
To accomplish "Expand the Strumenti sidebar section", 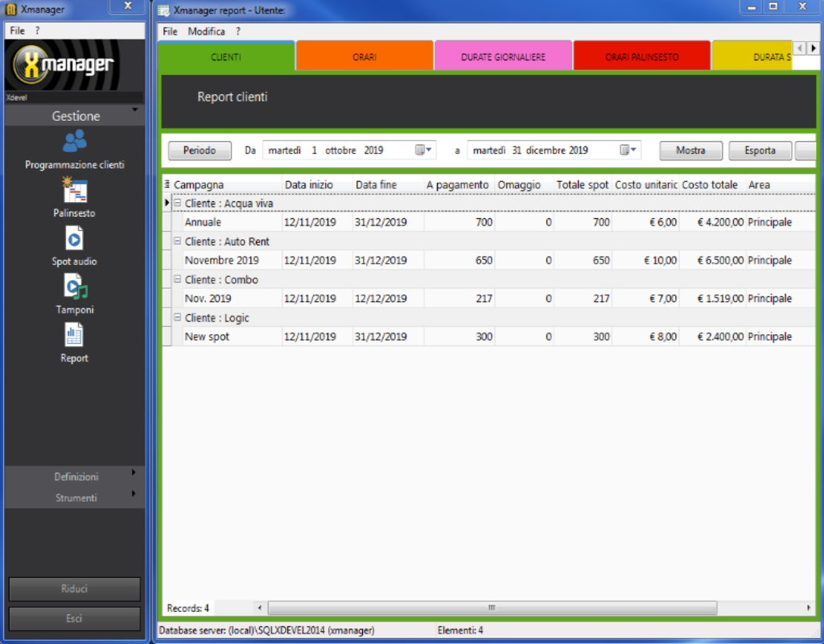I will point(76,497).
